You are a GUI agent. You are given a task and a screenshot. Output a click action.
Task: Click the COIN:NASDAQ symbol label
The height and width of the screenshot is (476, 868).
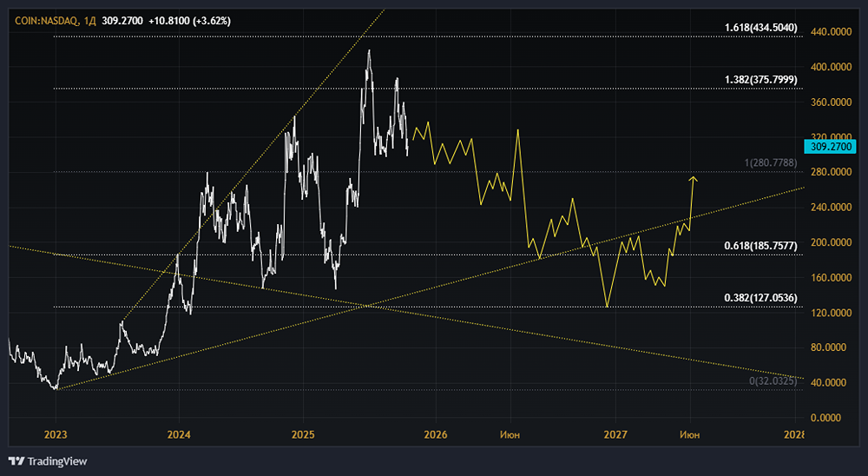[x=47, y=21]
